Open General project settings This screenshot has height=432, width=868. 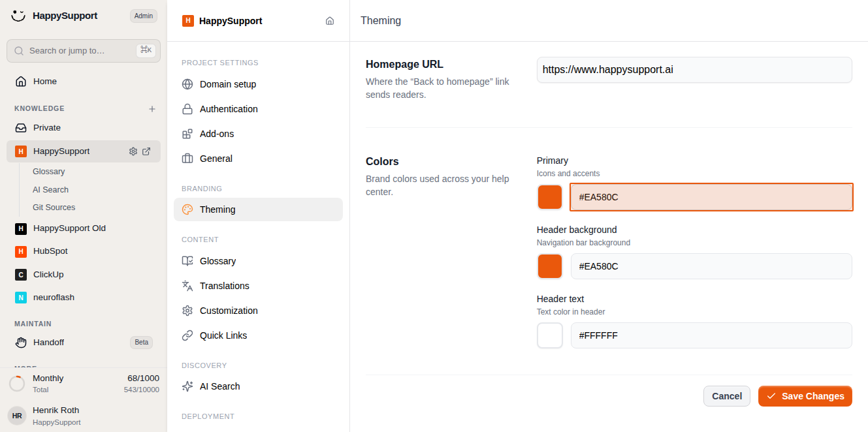click(x=258, y=159)
